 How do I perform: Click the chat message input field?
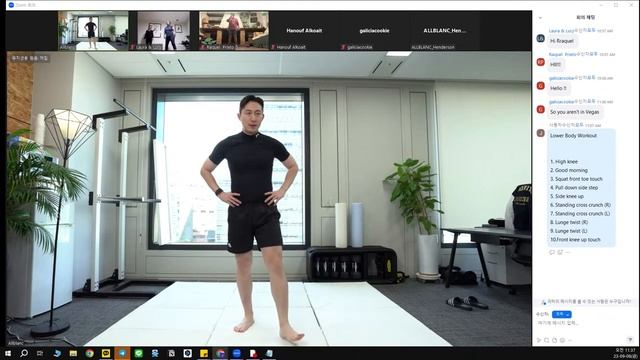[585, 323]
